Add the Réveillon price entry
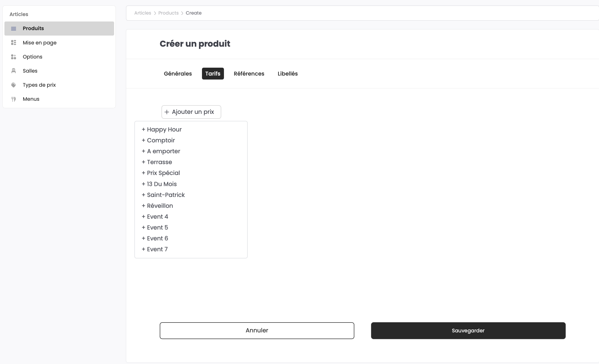Screen dimensions: 599x364 point(157,206)
